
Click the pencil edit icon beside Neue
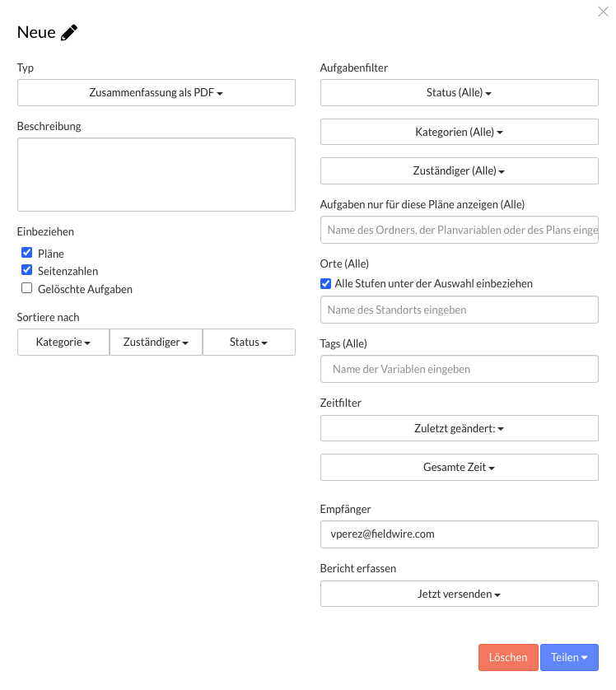(69, 33)
